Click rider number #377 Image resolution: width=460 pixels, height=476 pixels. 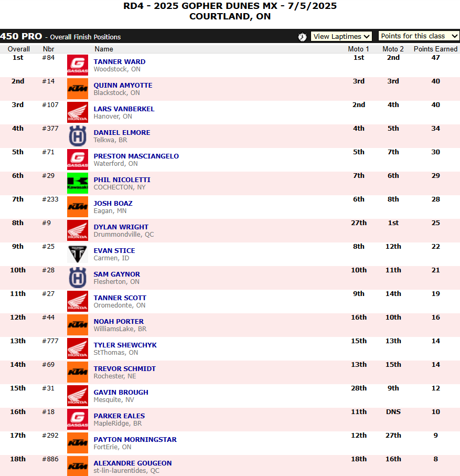pyautogui.click(x=50, y=129)
